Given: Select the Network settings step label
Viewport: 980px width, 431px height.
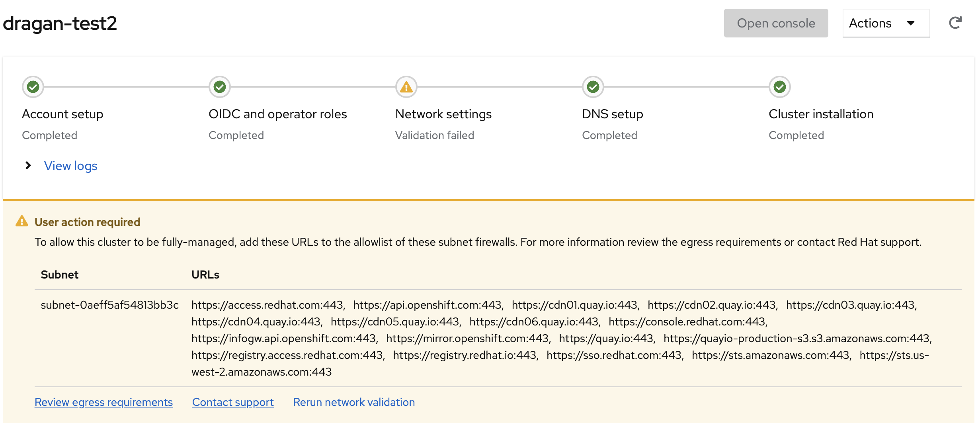Looking at the screenshot, I should pyautogui.click(x=443, y=114).
